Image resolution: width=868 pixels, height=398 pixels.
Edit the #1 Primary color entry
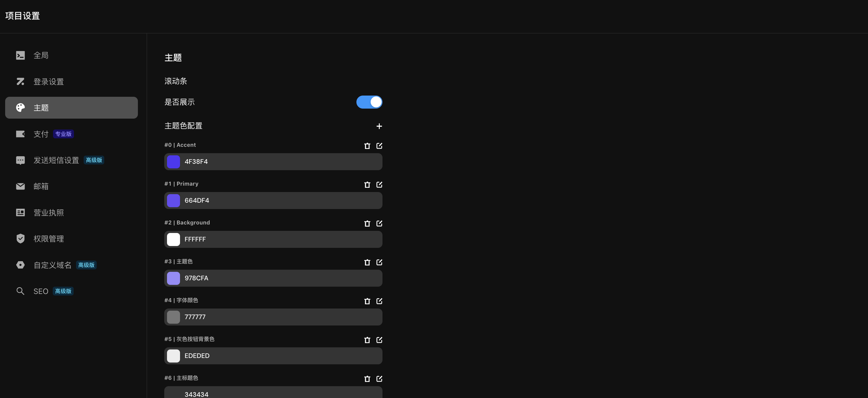tap(379, 184)
